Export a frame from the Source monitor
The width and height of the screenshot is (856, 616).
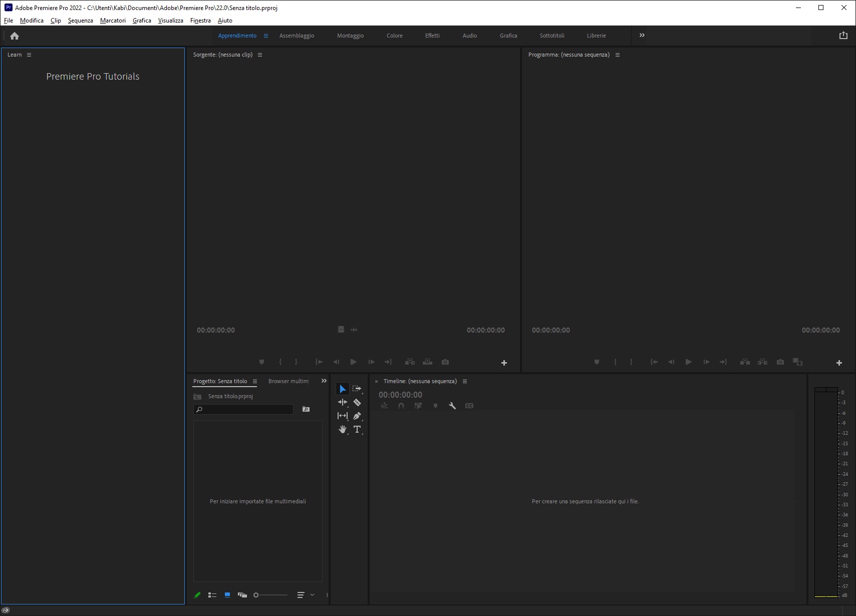[x=445, y=362]
